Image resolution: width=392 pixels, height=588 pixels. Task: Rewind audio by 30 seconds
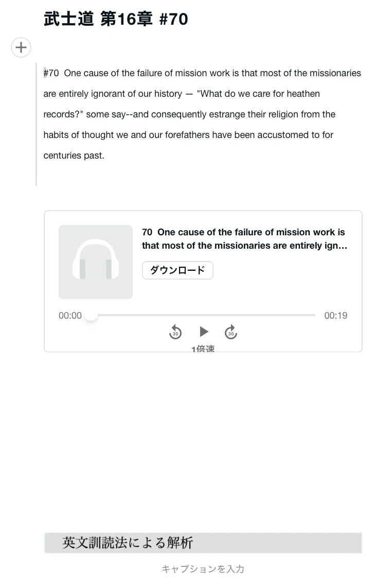click(175, 332)
